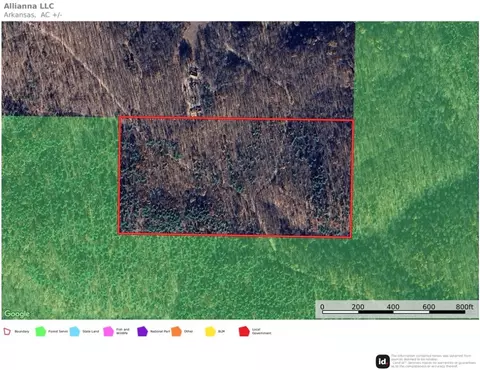Click the purple National Park legend swatch
Screen dimensions: 480x370
pyautogui.click(x=142, y=331)
